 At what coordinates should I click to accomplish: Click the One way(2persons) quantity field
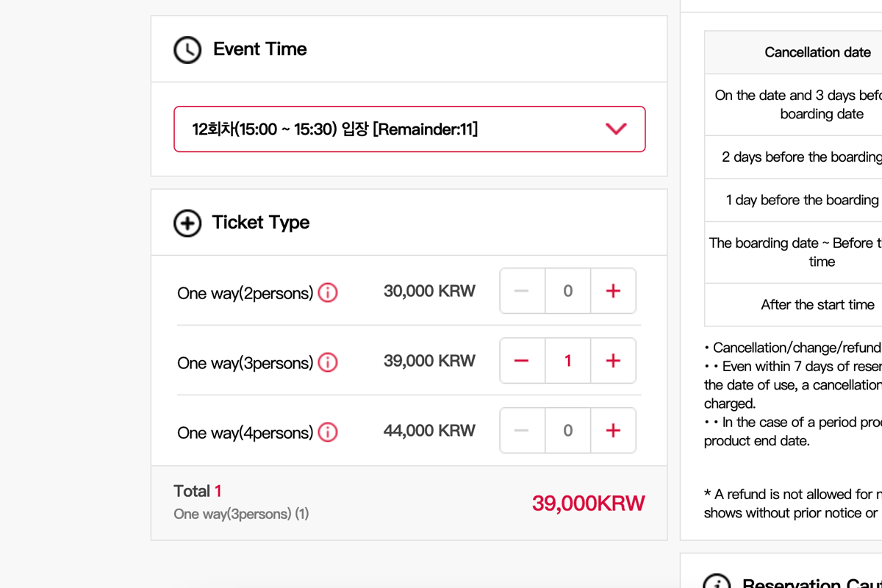pos(567,291)
